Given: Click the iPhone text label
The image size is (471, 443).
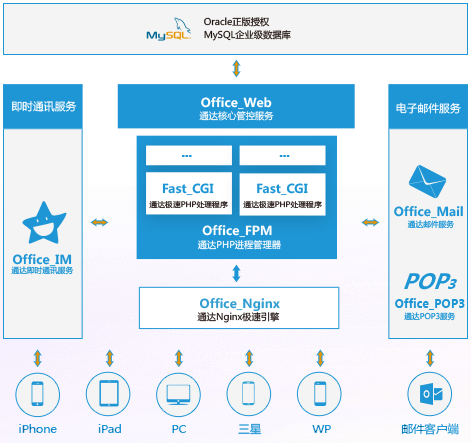Looking at the screenshot, I should [38, 429].
